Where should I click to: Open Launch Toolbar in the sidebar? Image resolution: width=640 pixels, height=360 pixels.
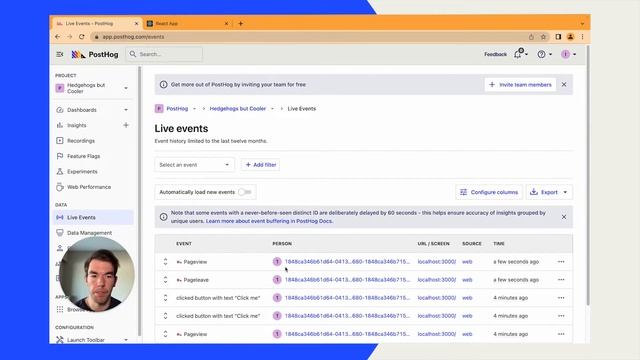(x=86, y=340)
